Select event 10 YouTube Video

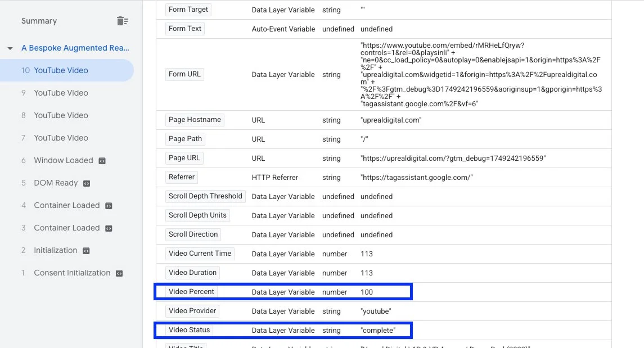click(x=67, y=70)
